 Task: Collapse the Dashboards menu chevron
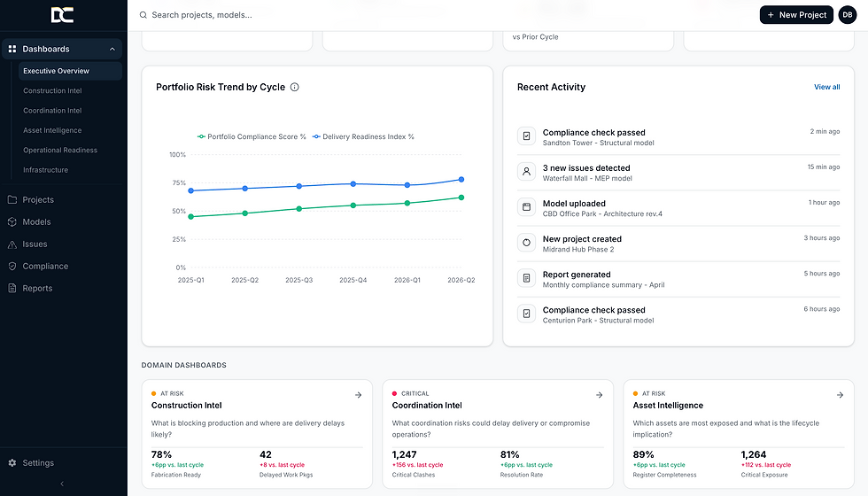pos(112,49)
